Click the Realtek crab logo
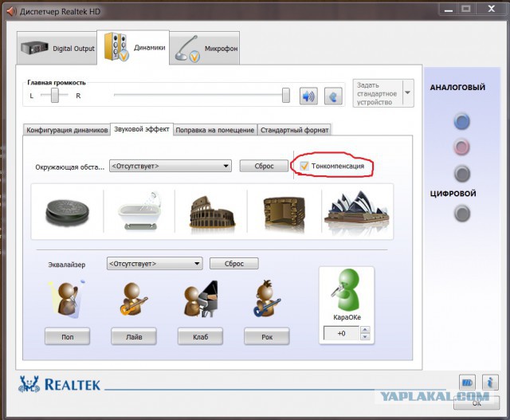 pos(29,384)
